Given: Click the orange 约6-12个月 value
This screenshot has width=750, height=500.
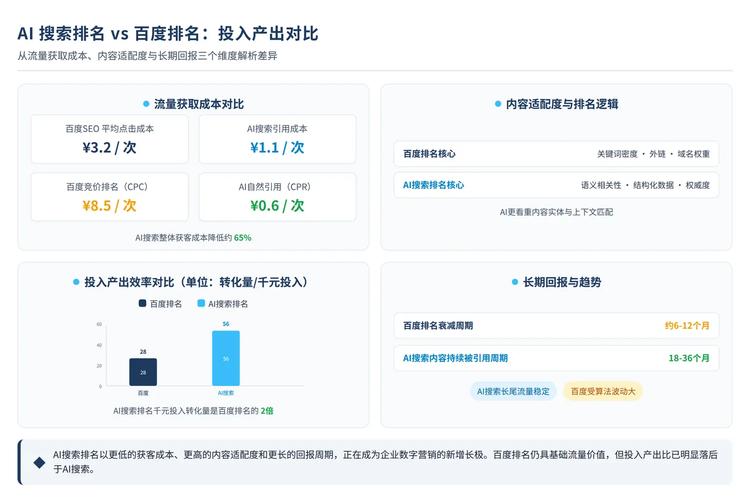Looking at the screenshot, I should 687,326.
